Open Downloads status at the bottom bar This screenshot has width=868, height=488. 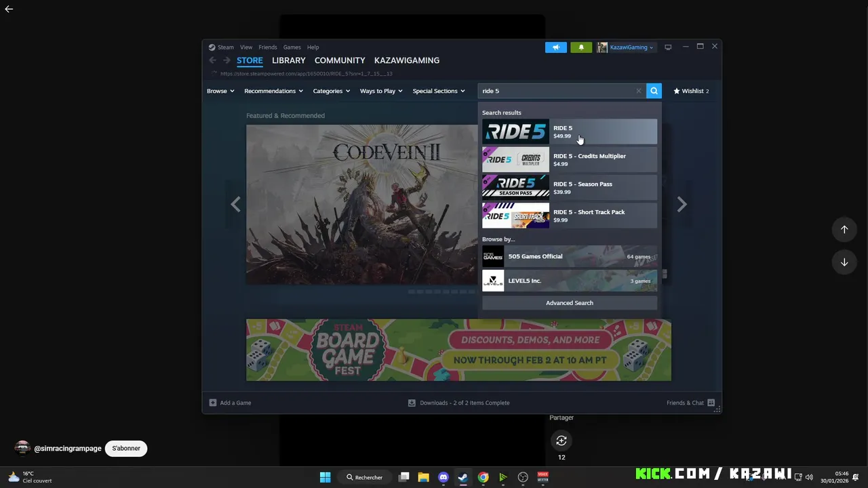coord(459,403)
